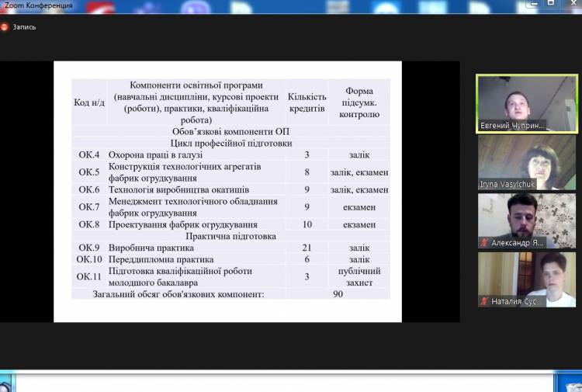Click the red recording indicator icon
Screen dimensions: 582x392
point(5,26)
